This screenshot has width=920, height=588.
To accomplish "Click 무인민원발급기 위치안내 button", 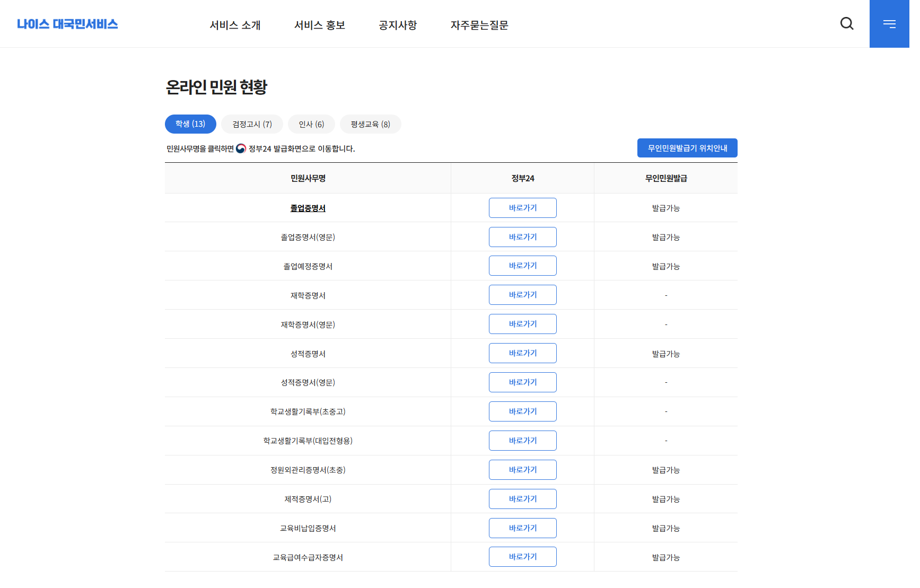I will pyautogui.click(x=687, y=148).
